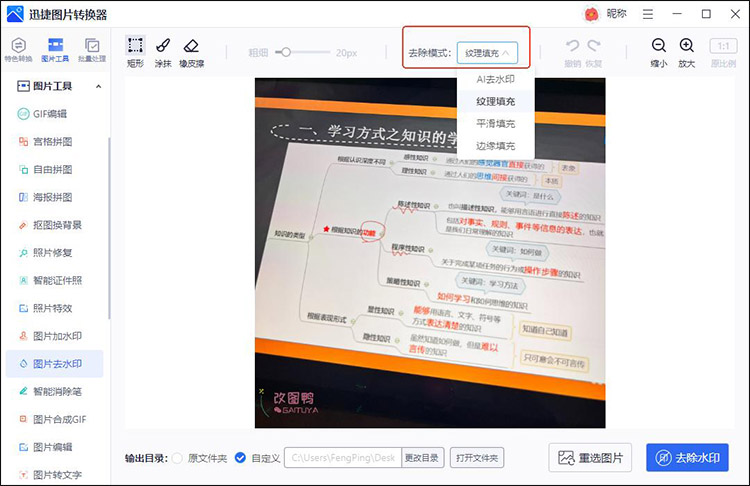
Task: Switch to the 特色转换 tab
Action: coord(19,50)
